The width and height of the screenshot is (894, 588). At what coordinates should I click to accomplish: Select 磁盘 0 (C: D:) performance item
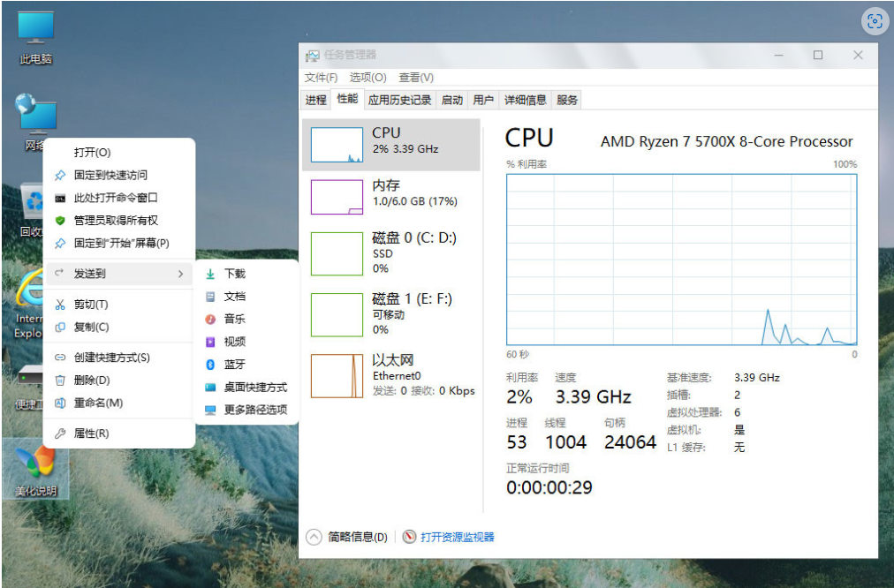pos(391,253)
